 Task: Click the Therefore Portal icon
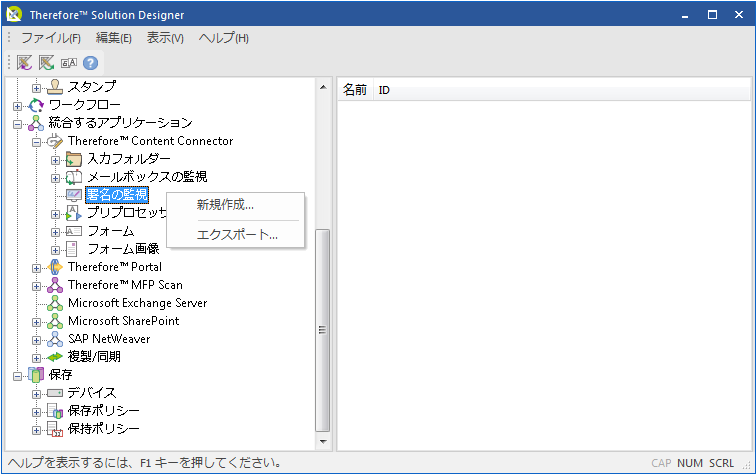click(x=55, y=267)
